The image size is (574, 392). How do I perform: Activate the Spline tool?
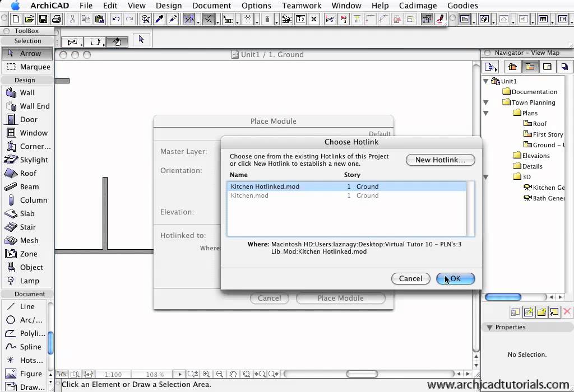pyautogui.click(x=25, y=347)
